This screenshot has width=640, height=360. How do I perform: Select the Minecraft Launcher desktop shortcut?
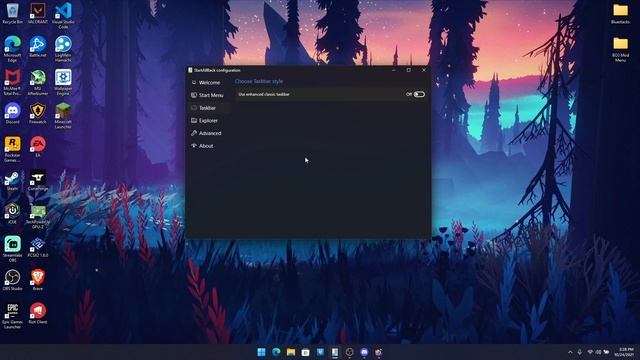pyautogui.click(x=63, y=116)
